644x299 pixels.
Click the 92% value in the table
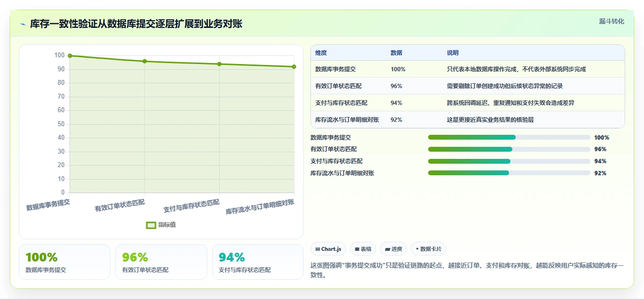pyautogui.click(x=396, y=120)
